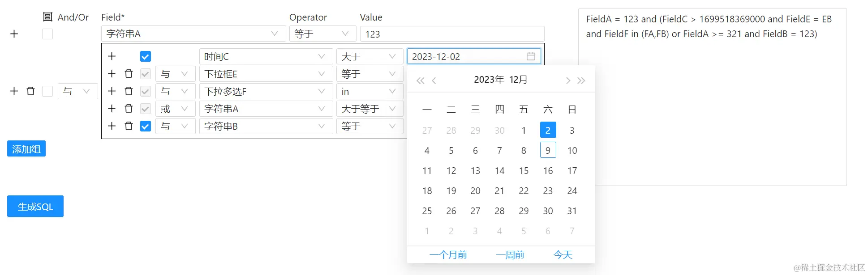The height and width of the screenshot is (275, 868).
Task: Select December 31 in the calendar
Action: point(572,211)
